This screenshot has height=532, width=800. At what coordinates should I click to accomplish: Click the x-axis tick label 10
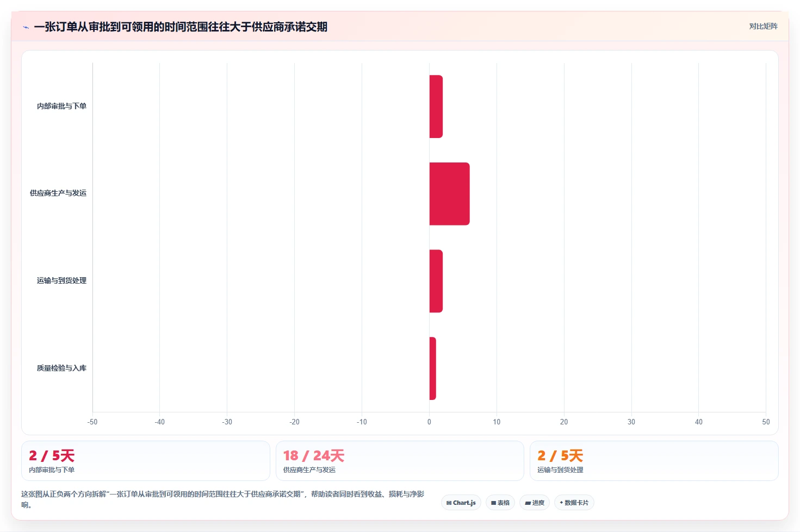[x=497, y=422]
